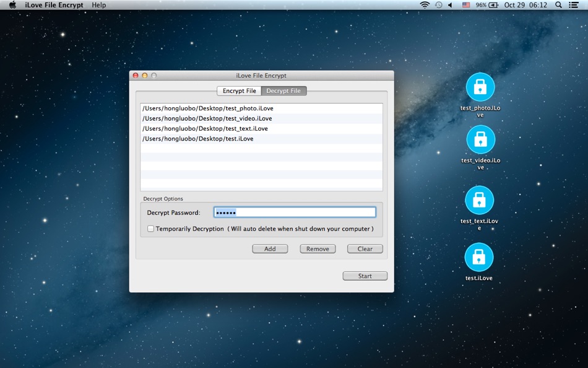Open the Apple menu
Screen dimensions: 588x368
tap(12, 5)
